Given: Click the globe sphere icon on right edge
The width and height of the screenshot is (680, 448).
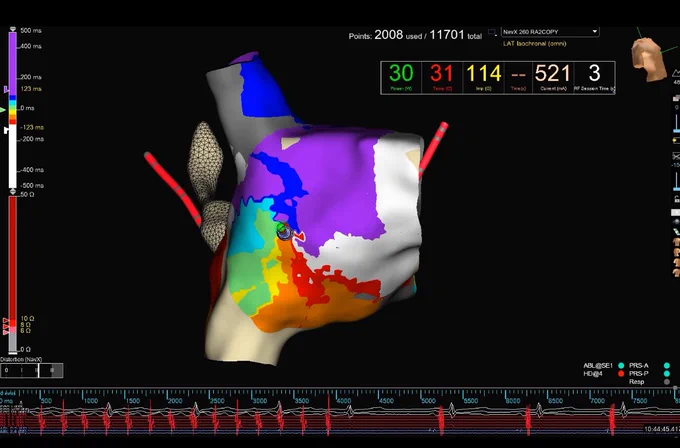Looking at the screenshot, I should click(x=677, y=222).
